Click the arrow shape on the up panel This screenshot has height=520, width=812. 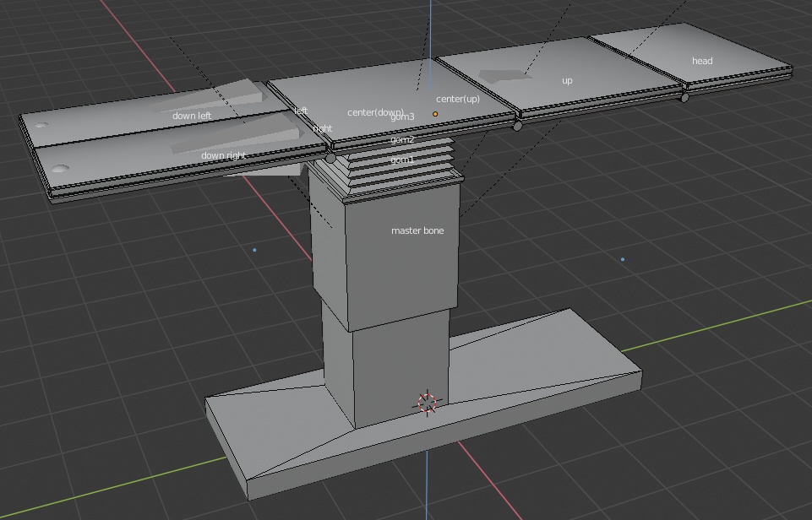[504, 77]
